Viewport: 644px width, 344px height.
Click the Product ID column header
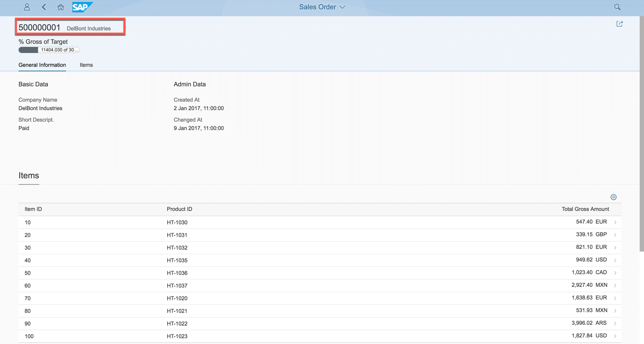tap(180, 209)
